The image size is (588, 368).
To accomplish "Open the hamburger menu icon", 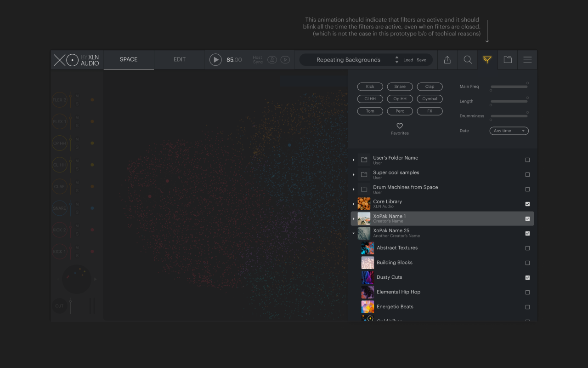I will pyautogui.click(x=527, y=60).
